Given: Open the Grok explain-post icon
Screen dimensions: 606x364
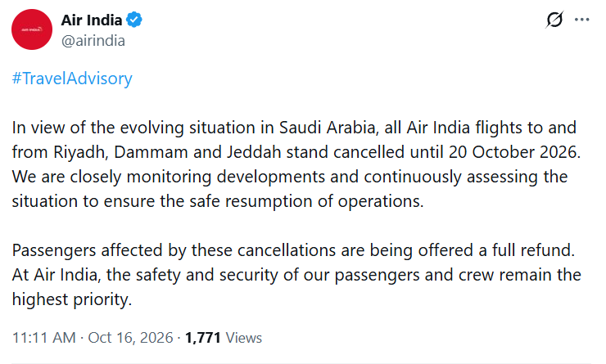Looking at the screenshot, I should point(554,20).
